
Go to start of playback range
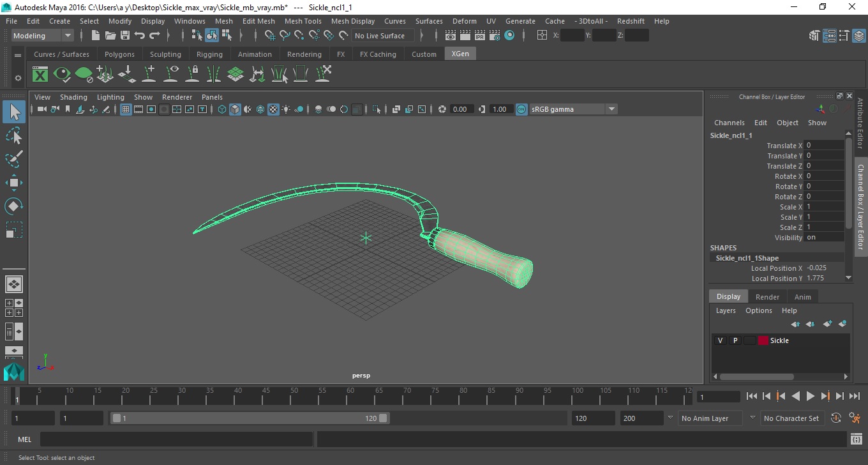[x=751, y=397]
